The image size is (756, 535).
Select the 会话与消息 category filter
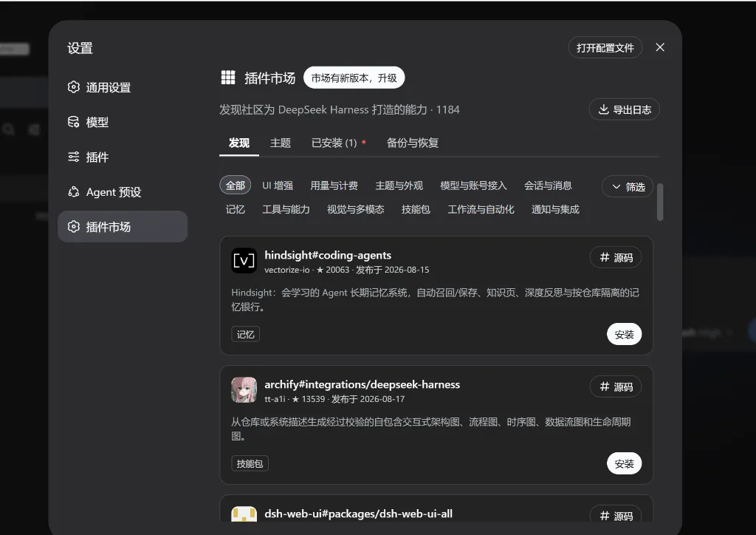coord(548,185)
